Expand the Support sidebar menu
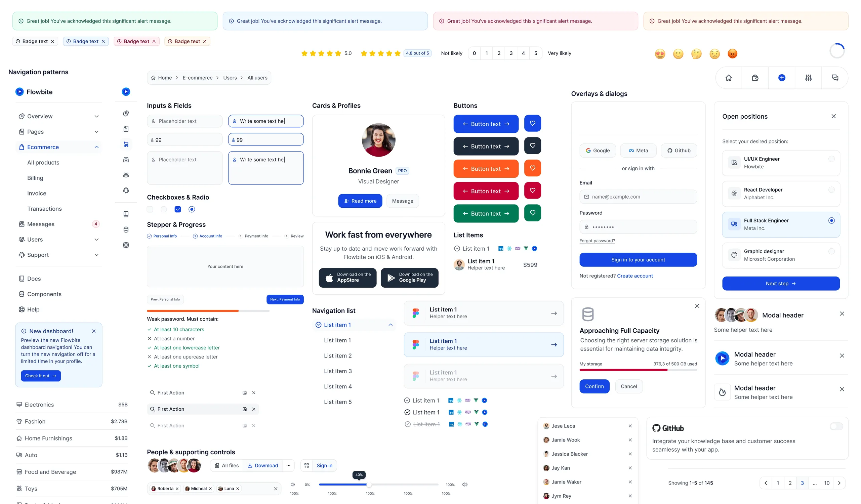This screenshot has width=861, height=504. [59, 255]
